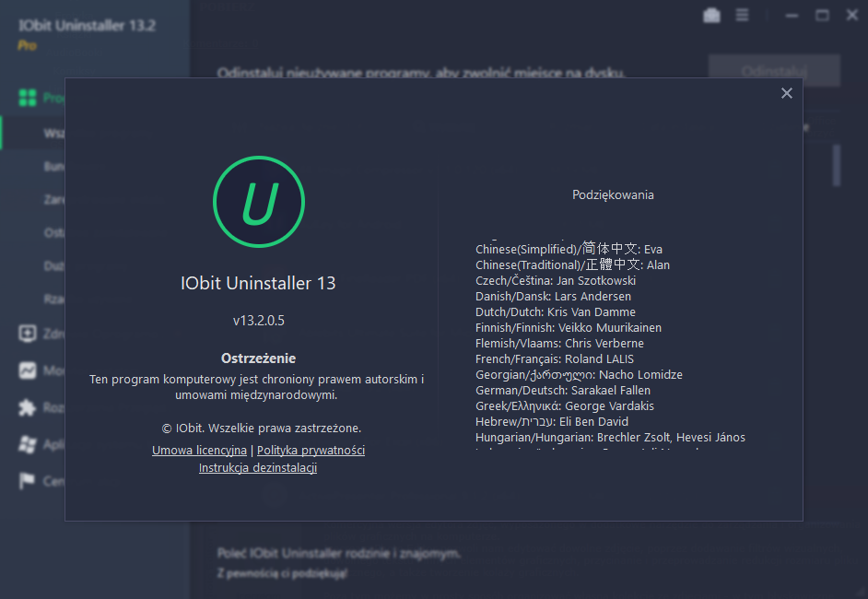
Task: Click the v13.2.0.5 version text
Action: point(259,321)
